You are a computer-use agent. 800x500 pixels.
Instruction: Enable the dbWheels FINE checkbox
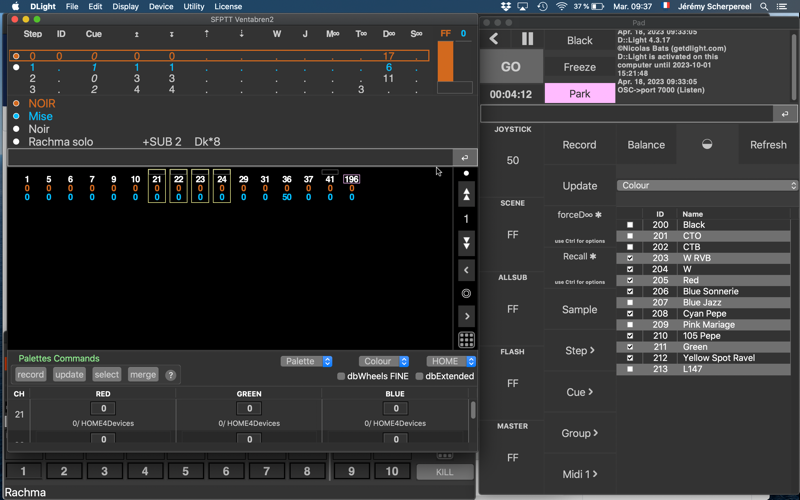(341, 376)
